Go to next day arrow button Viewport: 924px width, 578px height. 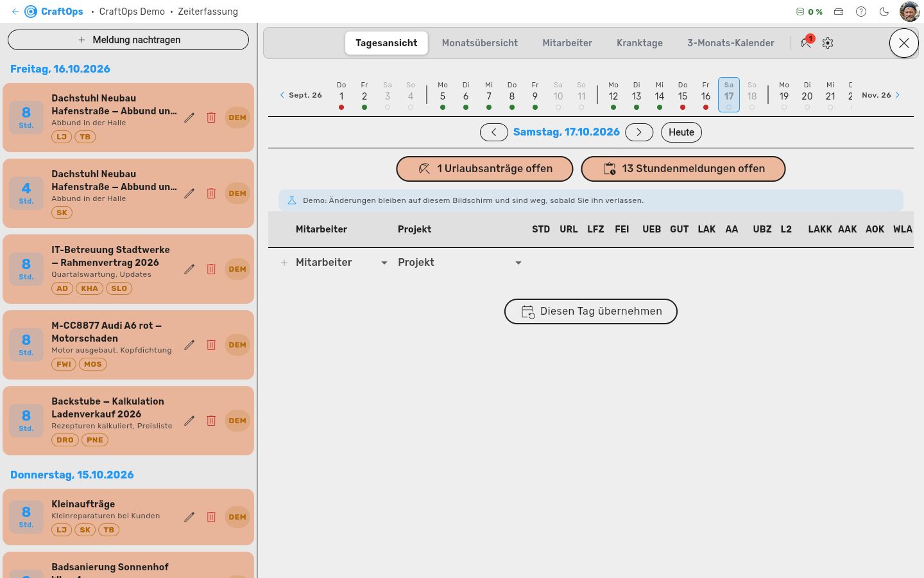click(x=639, y=132)
